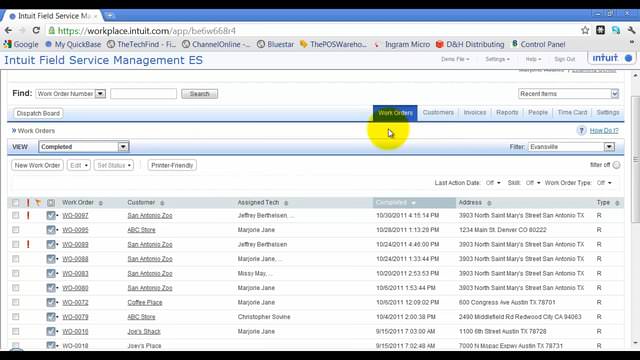Click status icon for work order WO-0080
Screen dimensions: 640x360
coord(51,288)
